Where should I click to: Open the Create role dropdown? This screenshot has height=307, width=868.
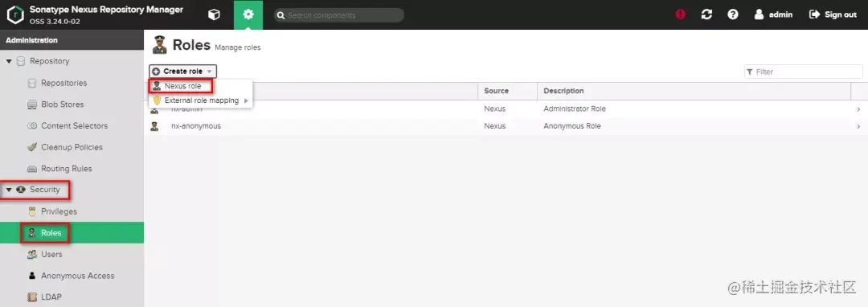pos(182,72)
